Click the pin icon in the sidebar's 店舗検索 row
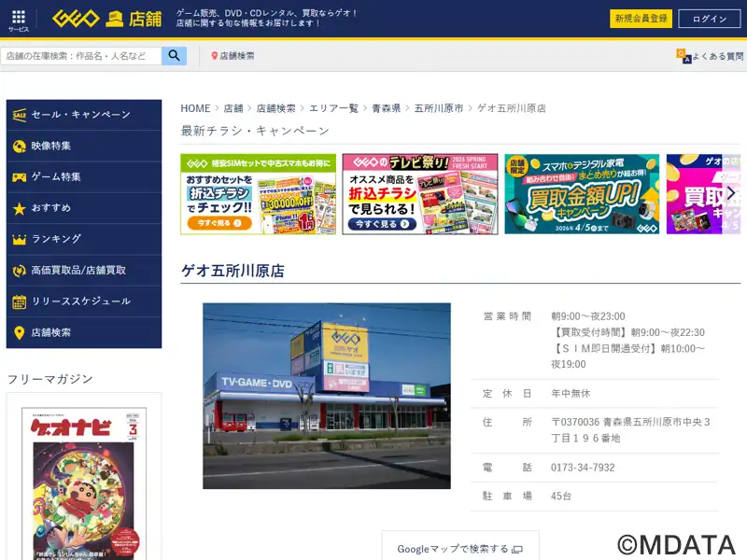747x560 pixels. click(x=19, y=332)
